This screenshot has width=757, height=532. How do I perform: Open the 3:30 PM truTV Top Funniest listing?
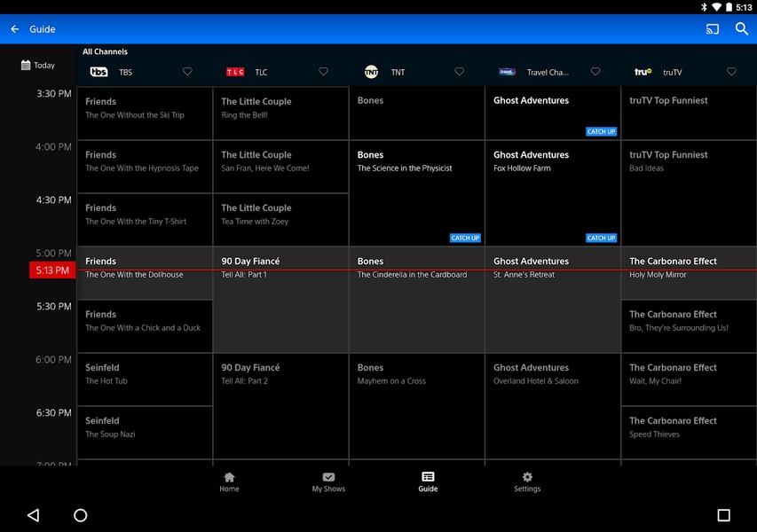pos(689,113)
